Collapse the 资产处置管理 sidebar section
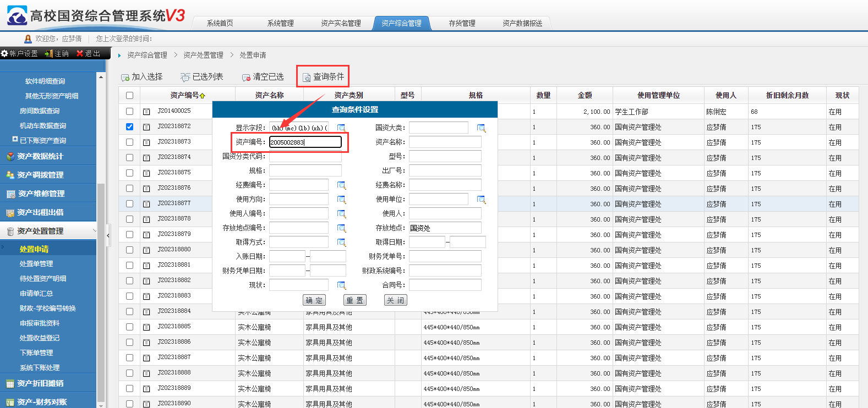868x408 pixels. pos(94,231)
